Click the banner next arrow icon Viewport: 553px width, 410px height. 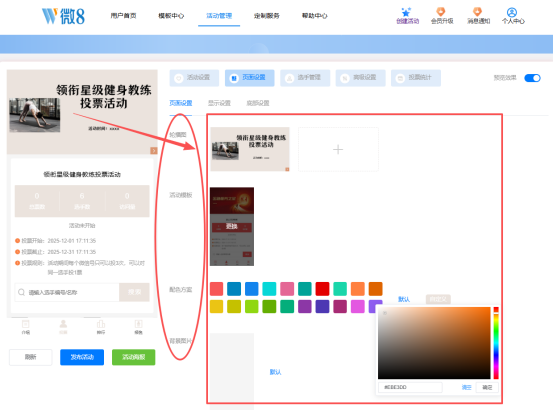click(154, 151)
